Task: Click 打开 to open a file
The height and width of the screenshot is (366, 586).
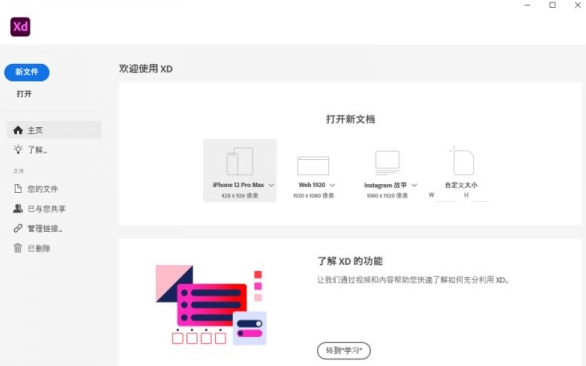Action: click(24, 94)
